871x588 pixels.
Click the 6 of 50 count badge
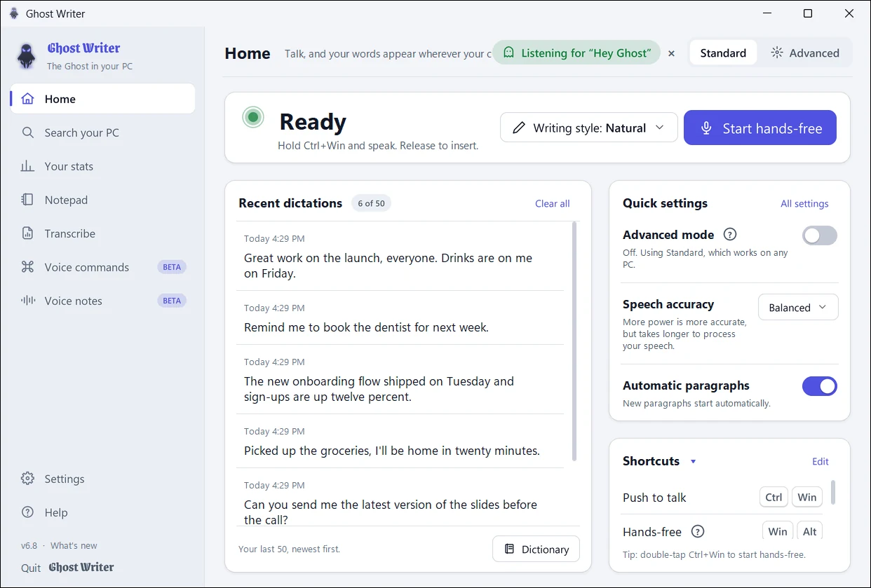click(371, 203)
